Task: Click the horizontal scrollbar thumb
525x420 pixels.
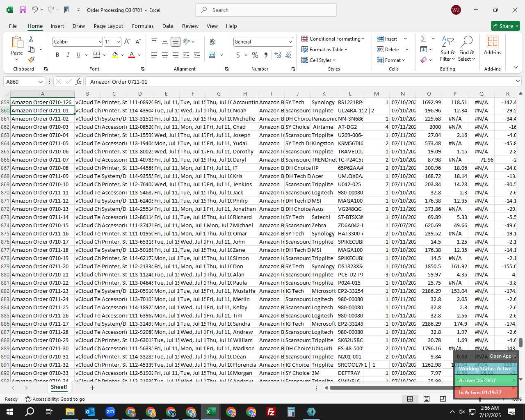Action: 395,388
